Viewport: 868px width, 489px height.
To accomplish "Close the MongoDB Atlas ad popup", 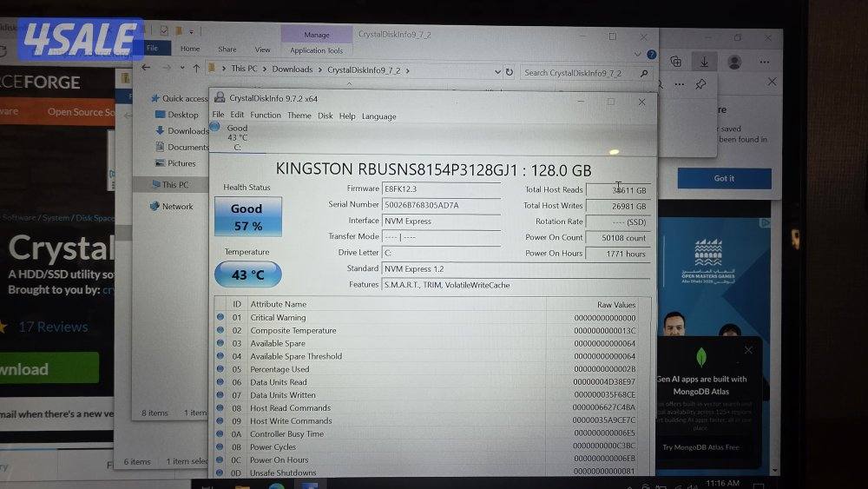I will [x=748, y=350].
